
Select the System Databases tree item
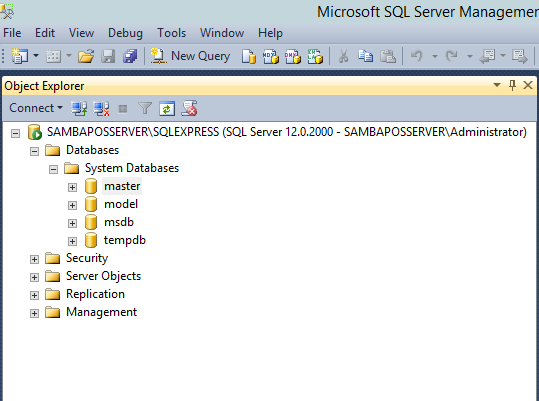(132, 168)
